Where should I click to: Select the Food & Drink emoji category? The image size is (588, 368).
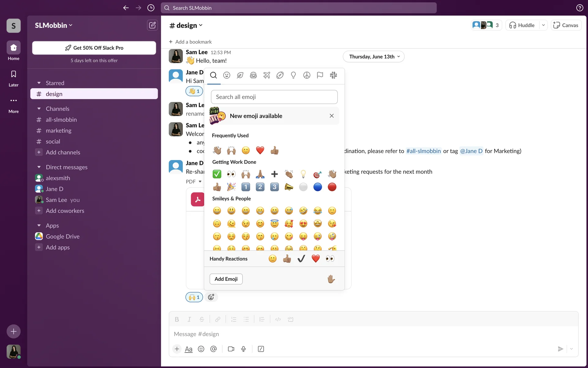(253, 75)
